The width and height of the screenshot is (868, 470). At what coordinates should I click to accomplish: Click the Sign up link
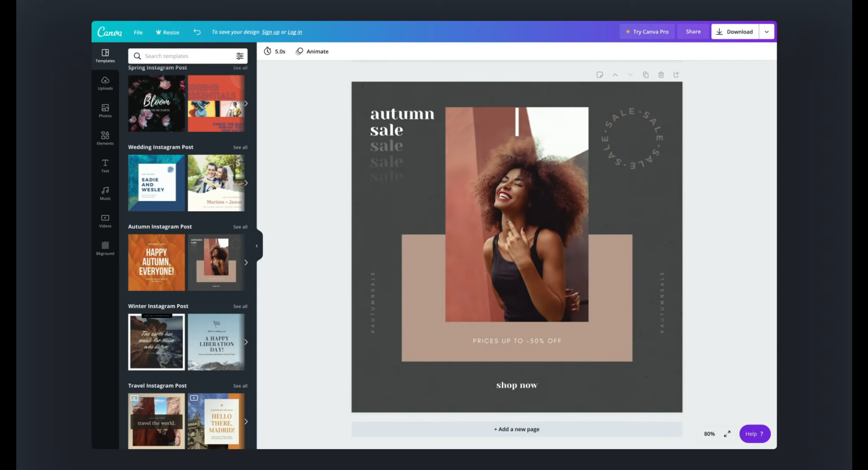pyautogui.click(x=270, y=32)
